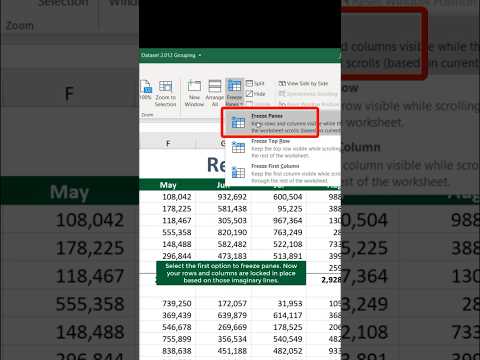Select cell with value 522,108
Image resolution: width=480 pixels, height=360 pixels.
tap(280, 244)
